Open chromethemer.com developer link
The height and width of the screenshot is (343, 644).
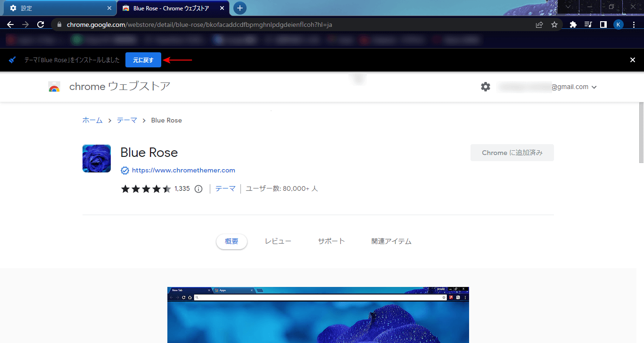(x=183, y=170)
